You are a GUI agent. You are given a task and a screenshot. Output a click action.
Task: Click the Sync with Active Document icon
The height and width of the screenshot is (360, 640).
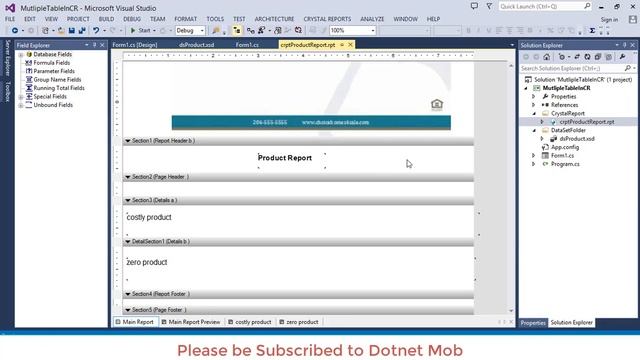577,57
